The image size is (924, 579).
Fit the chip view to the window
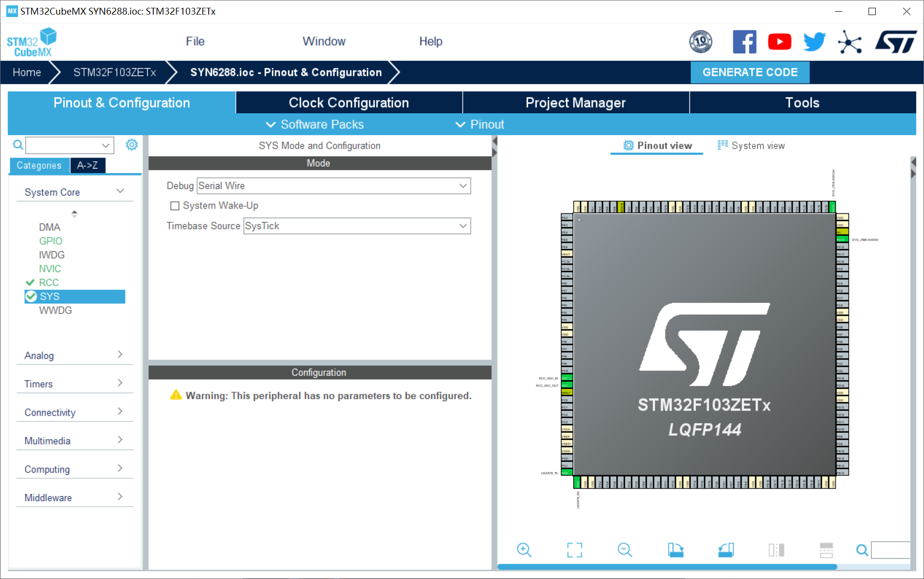[x=574, y=550]
